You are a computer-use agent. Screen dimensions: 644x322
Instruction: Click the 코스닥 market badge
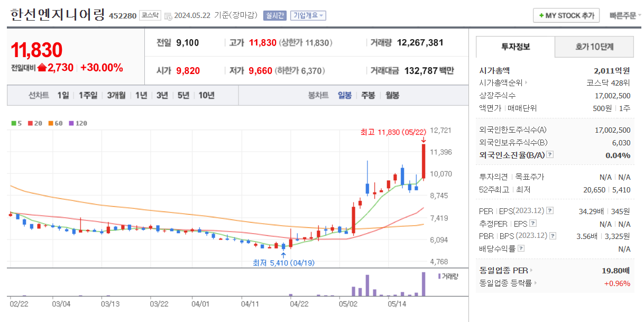pos(150,16)
